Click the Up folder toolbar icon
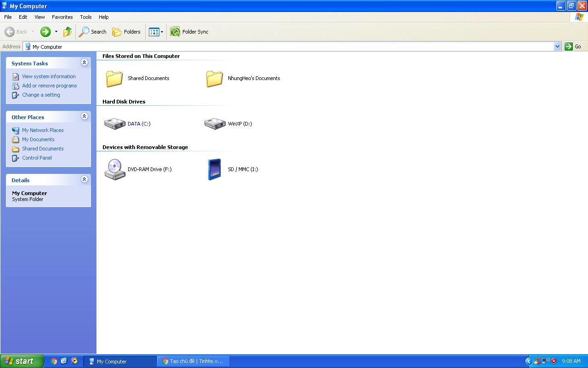Screen dimensions: 588x368 pyautogui.click(x=68, y=32)
